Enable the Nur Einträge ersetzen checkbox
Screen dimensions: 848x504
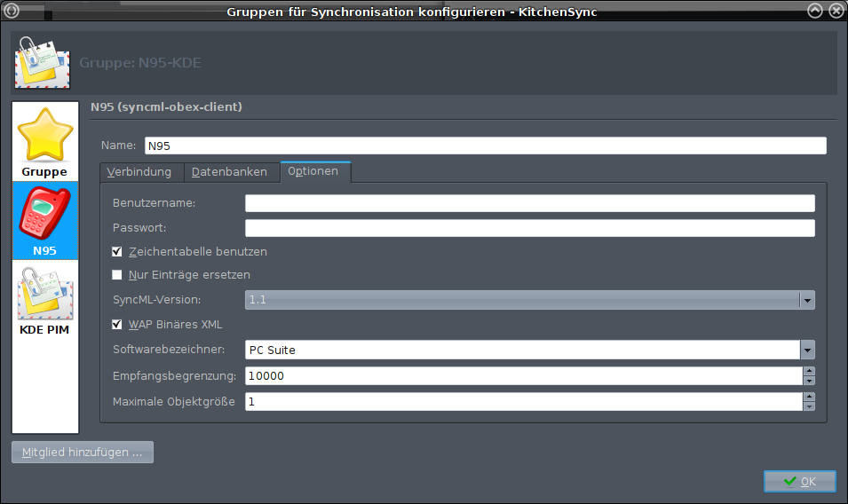click(117, 275)
